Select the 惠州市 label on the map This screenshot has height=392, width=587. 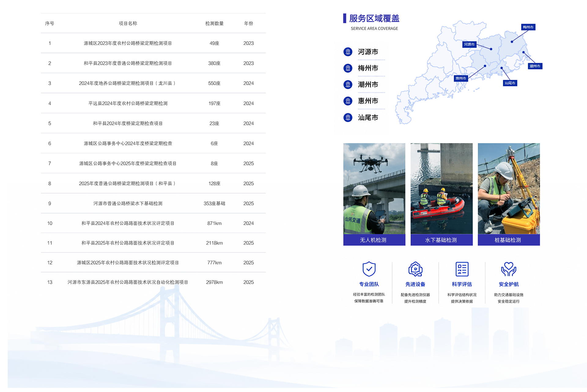pos(461,78)
